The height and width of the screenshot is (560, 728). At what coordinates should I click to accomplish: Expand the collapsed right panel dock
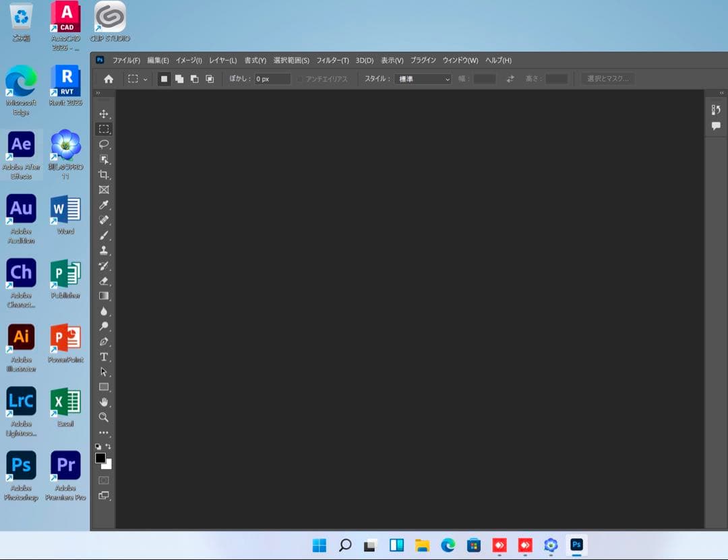[x=722, y=93]
